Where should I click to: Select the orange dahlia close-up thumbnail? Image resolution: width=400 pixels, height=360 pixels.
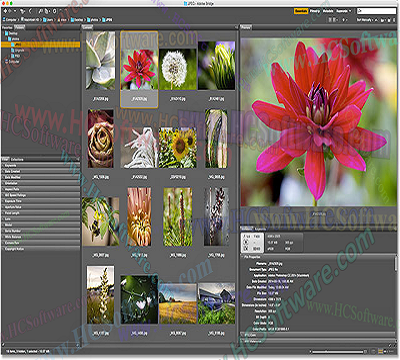[x=139, y=217]
